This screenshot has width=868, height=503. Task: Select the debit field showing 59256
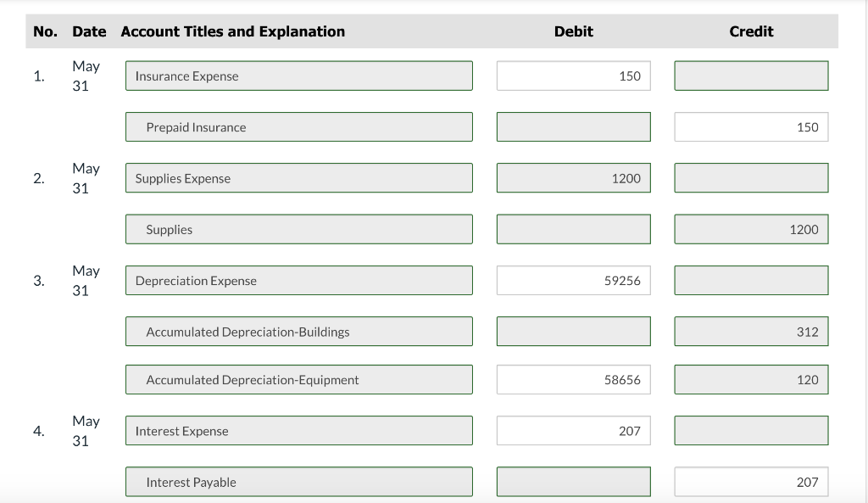pyautogui.click(x=573, y=280)
